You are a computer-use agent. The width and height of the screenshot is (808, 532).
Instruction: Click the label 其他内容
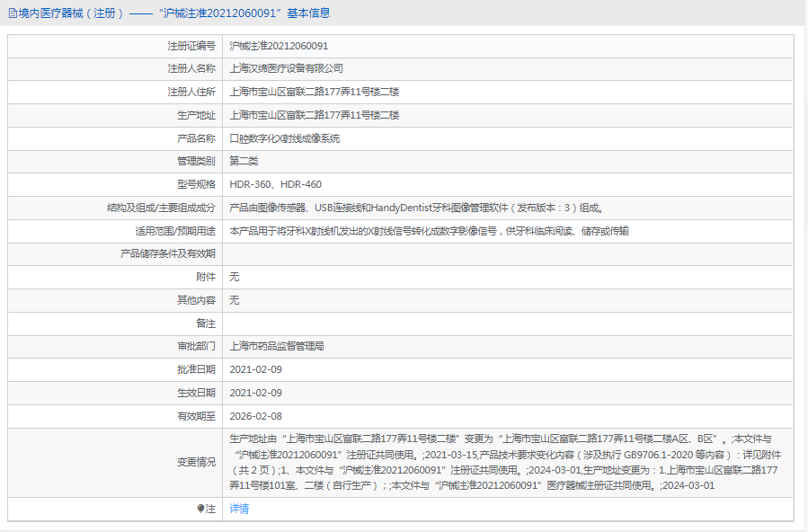coord(196,300)
